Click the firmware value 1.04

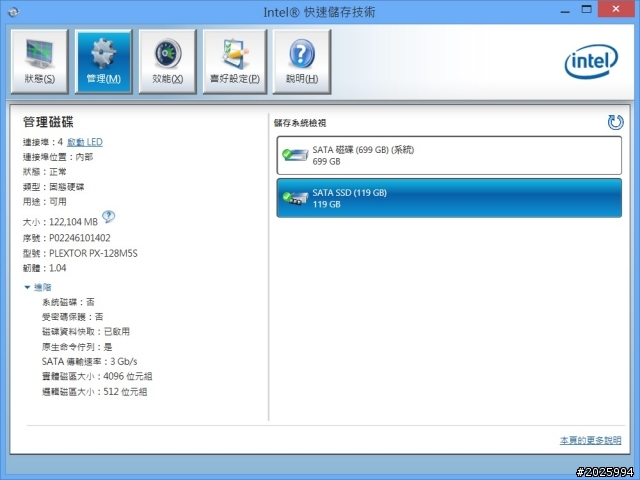click(58, 268)
